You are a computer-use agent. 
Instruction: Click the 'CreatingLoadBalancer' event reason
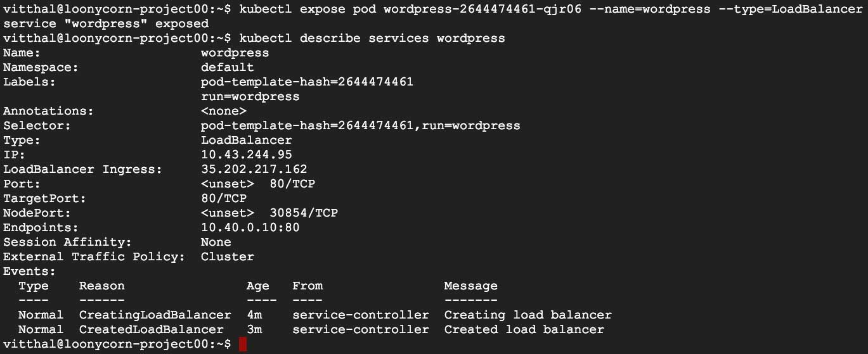[155, 315]
